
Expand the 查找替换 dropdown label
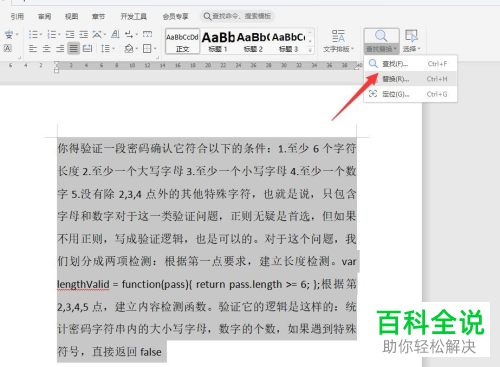[x=382, y=49]
